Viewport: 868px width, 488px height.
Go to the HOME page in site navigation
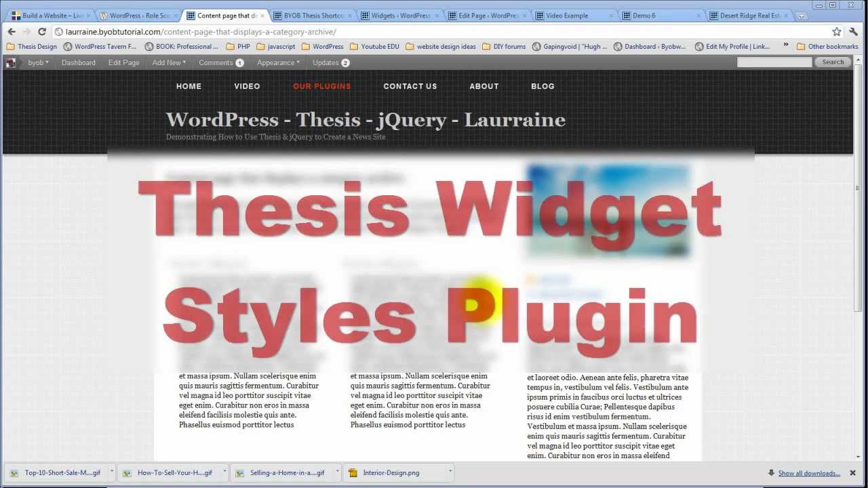point(189,86)
